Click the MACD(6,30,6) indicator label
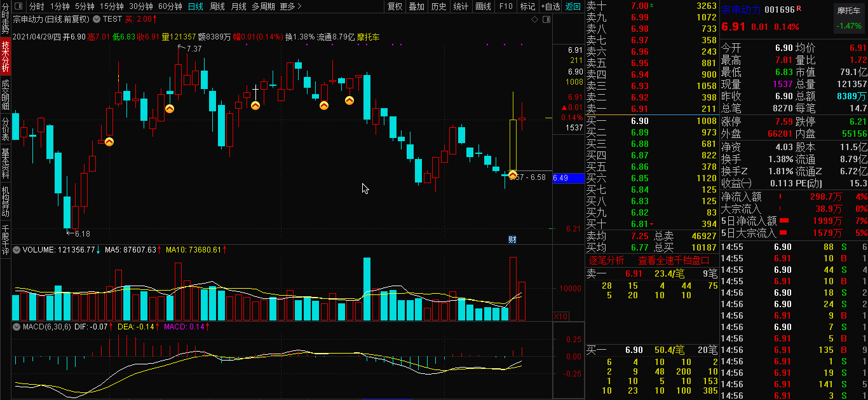This screenshot has height=400, width=868. pyautogui.click(x=46, y=326)
